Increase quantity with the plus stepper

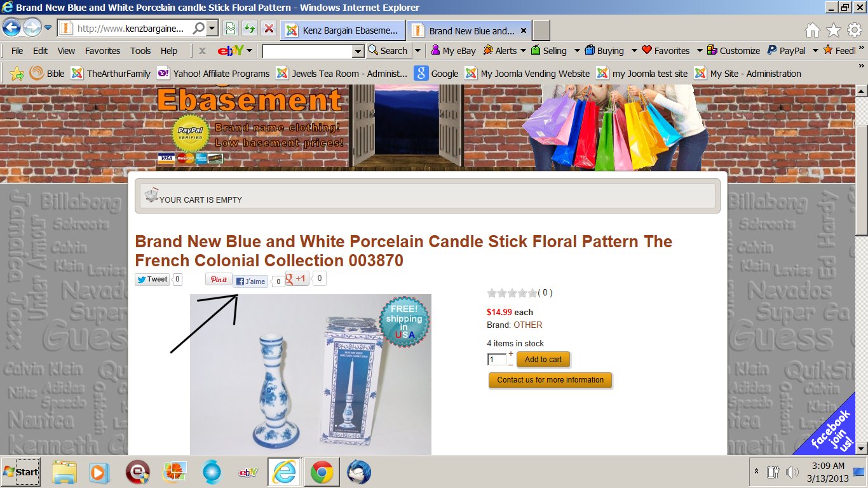(510, 353)
